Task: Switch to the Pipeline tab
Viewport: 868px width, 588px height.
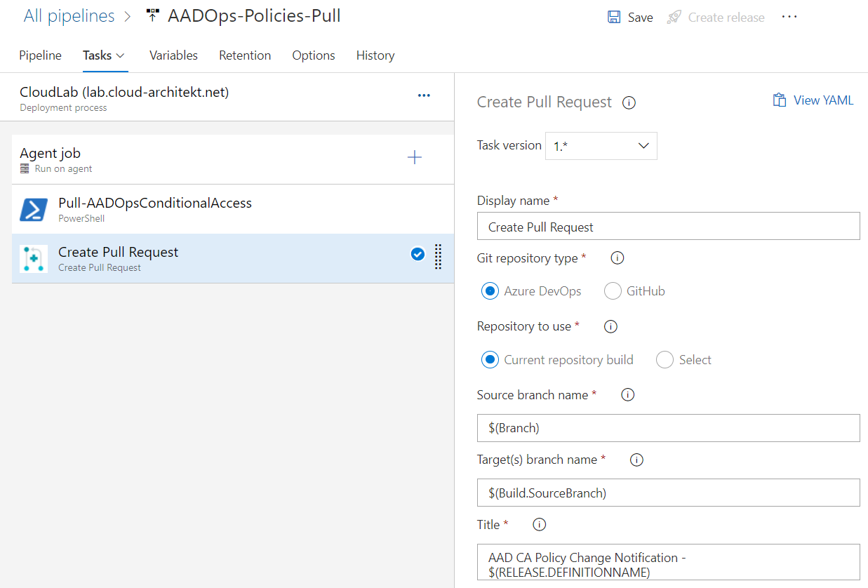Action: [x=40, y=55]
